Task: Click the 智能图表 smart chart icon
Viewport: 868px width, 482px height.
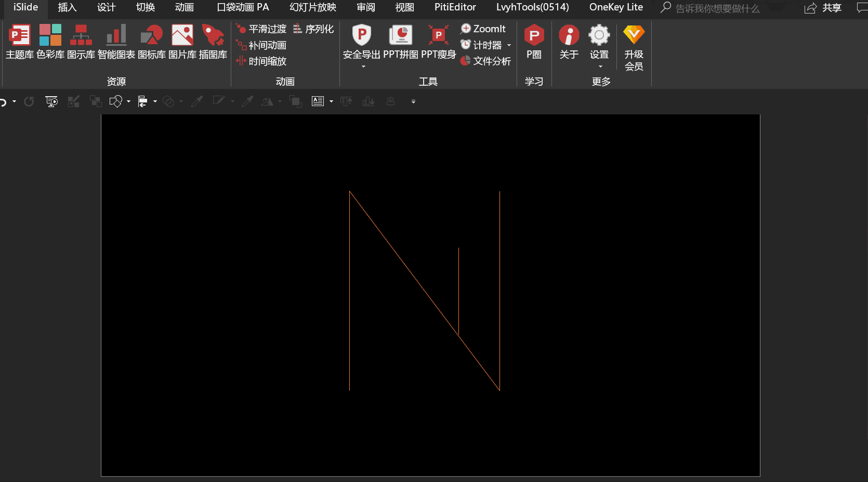Action: click(116, 42)
